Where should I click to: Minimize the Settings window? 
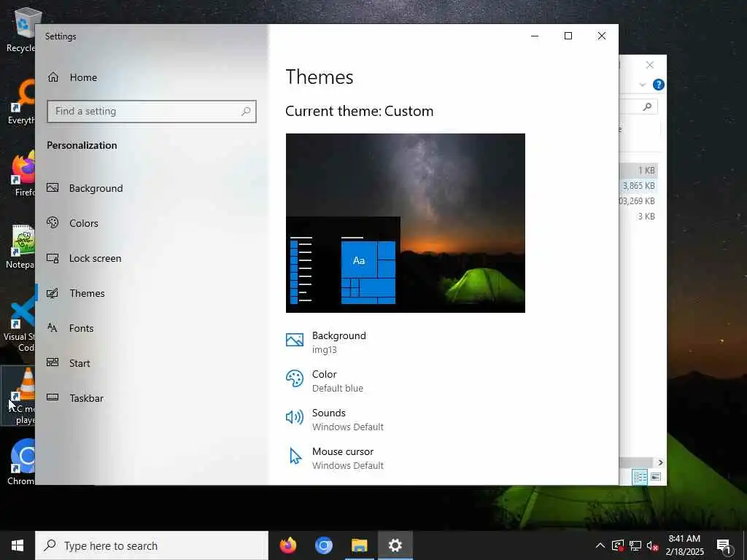pos(535,36)
